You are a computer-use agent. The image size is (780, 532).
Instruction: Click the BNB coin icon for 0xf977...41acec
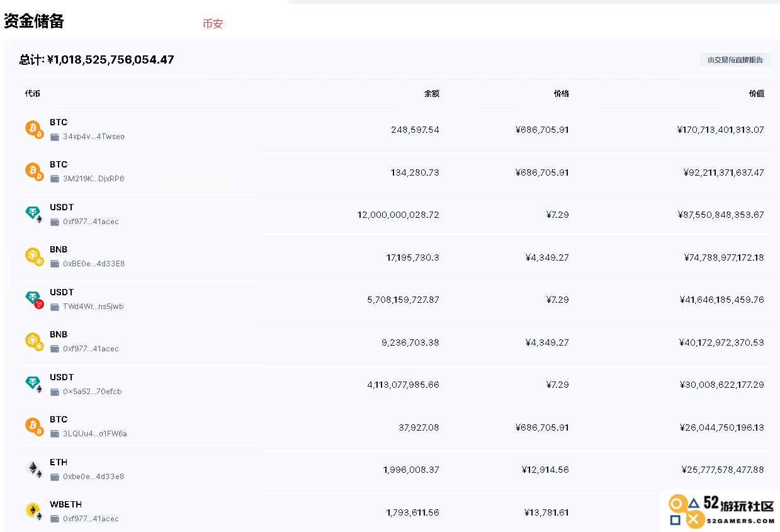click(x=34, y=342)
